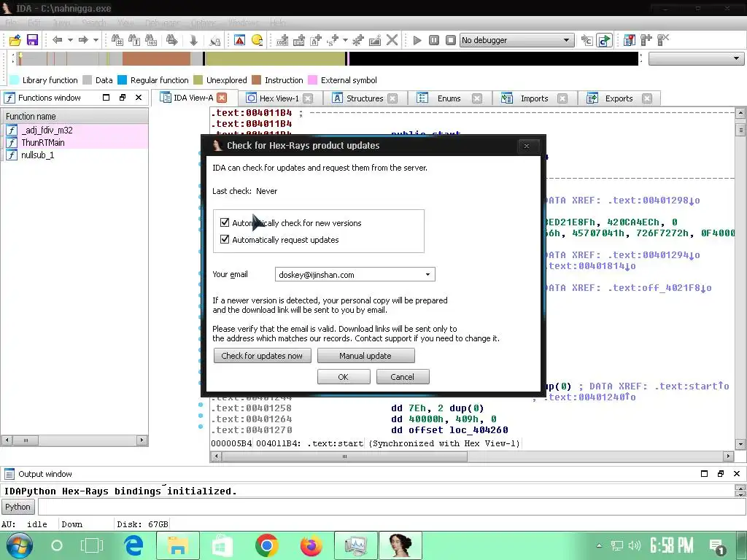
Task: Click the 'Function name' column header
Action: 75,116
